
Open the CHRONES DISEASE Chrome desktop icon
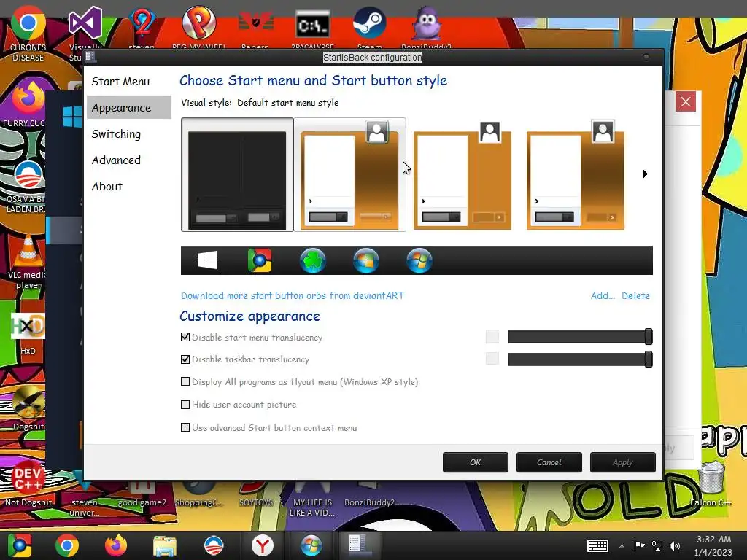tap(28, 34)
